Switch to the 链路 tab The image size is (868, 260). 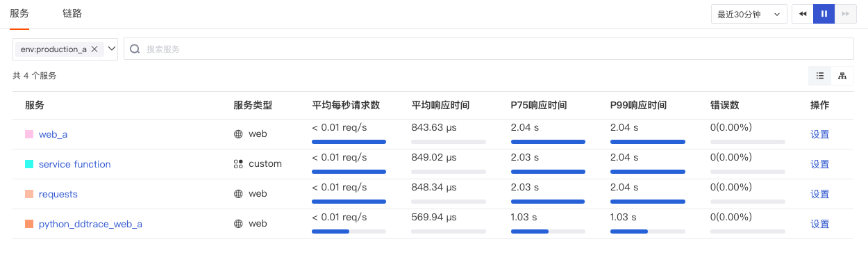(x=72, y=13)
